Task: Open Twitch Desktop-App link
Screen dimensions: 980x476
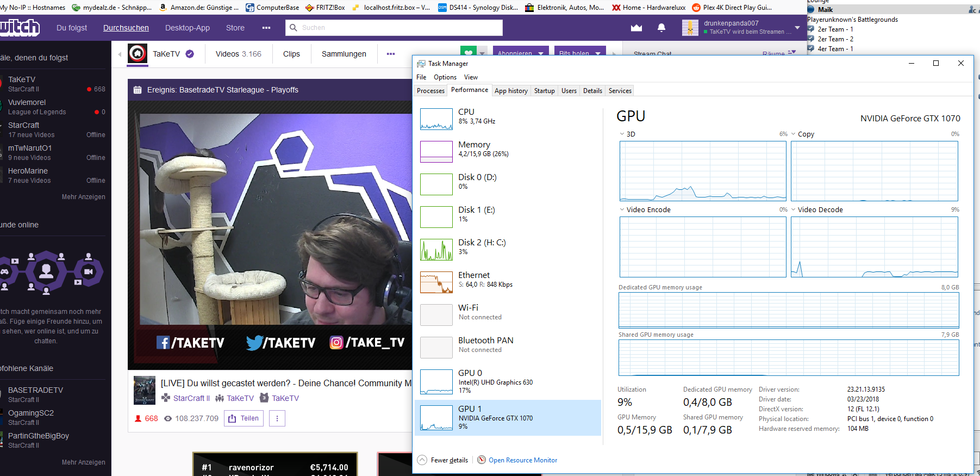Action: 188,28
